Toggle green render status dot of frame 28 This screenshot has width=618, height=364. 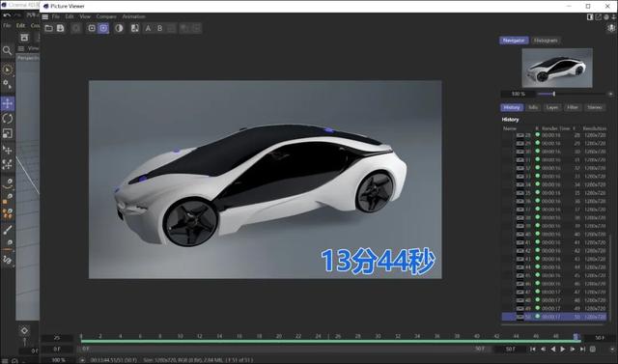pos(537,135)
